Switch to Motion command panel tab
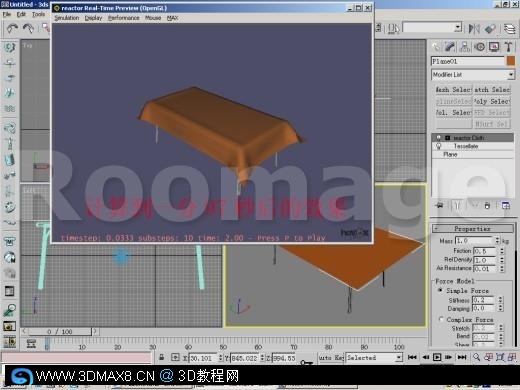The image size is (520, 390). click(x=480, y=47)
